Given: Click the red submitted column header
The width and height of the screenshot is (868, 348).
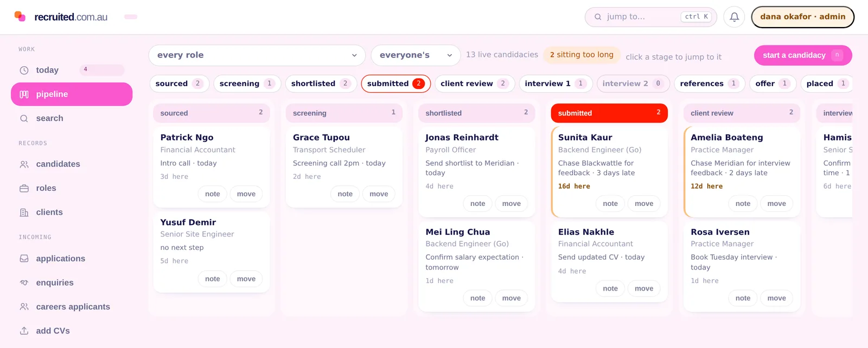Looking at the screenshot, I should [x=609, y=113].
